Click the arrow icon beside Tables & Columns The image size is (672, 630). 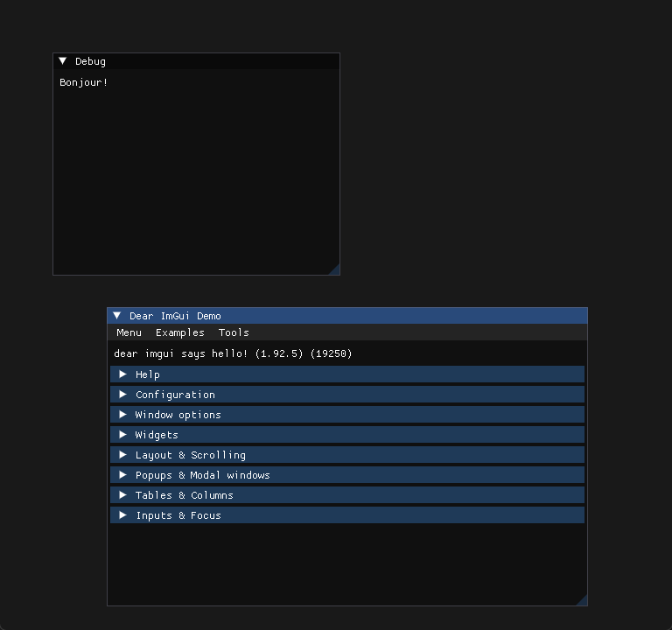[123, 495]
